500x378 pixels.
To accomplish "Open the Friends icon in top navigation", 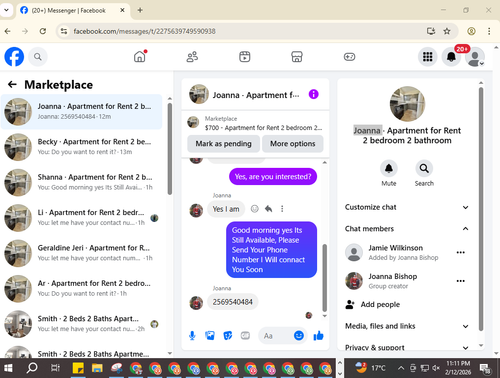I will pyautogui.click(x=192, y=57).
